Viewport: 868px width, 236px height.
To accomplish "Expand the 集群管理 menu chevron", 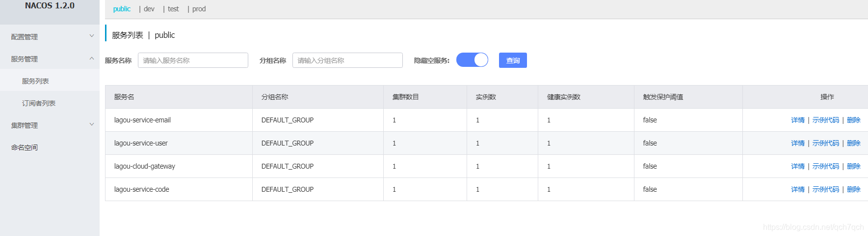I will pos(91,124).
